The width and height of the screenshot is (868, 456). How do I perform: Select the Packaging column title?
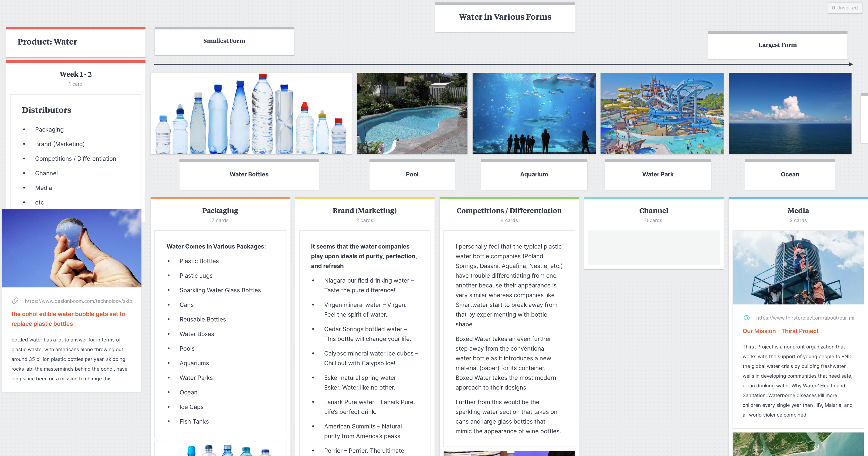220,210
